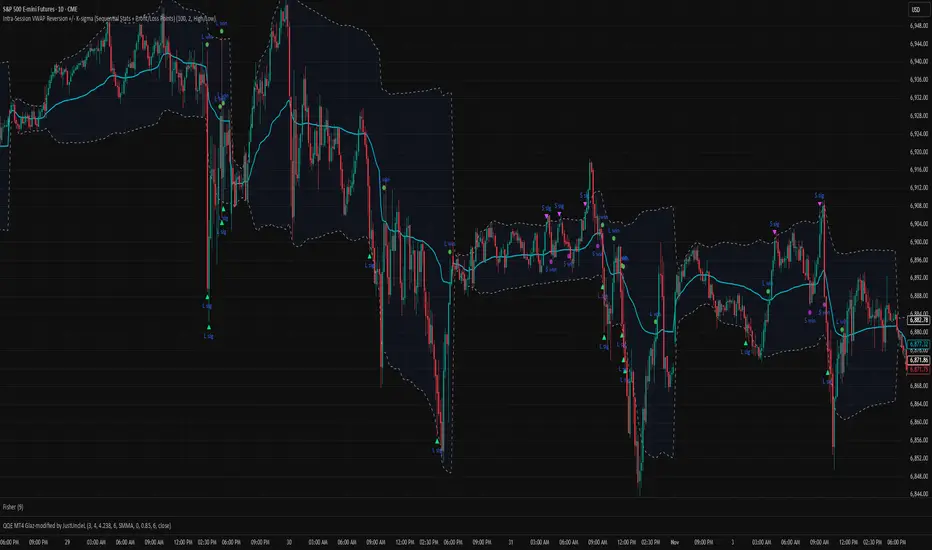The width and height of the screenshot is (932, 550).
Task: Open the USD currency selector
Action: [x=915, y=10]
